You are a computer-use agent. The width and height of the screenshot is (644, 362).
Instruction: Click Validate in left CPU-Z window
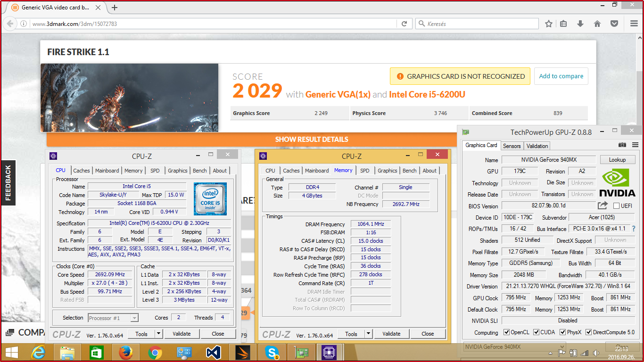[x=182, y=334]
